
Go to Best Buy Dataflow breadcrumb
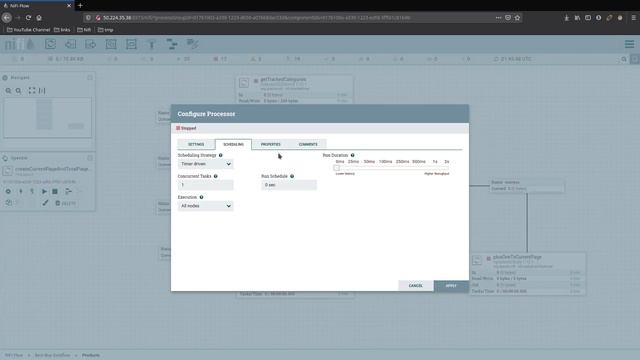pos(52,355)
